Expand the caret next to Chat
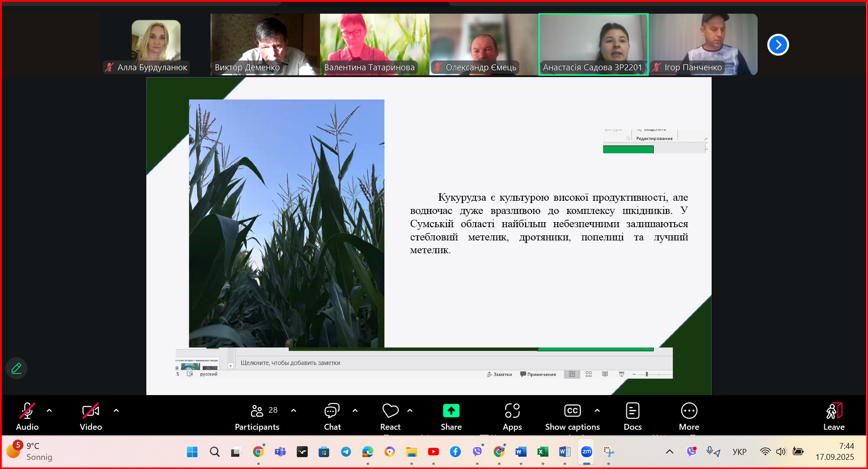The image size is (868, 469). tap(355, 411)
